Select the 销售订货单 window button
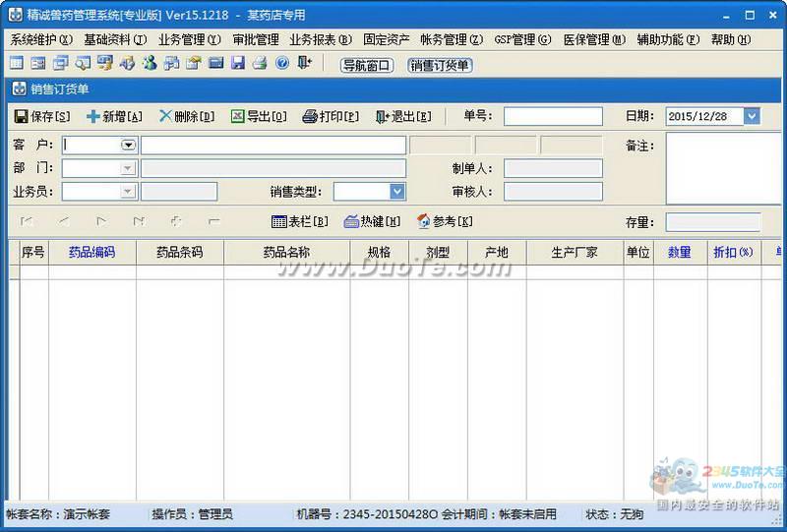Screen dimensions: 787x532 [440, 65]
